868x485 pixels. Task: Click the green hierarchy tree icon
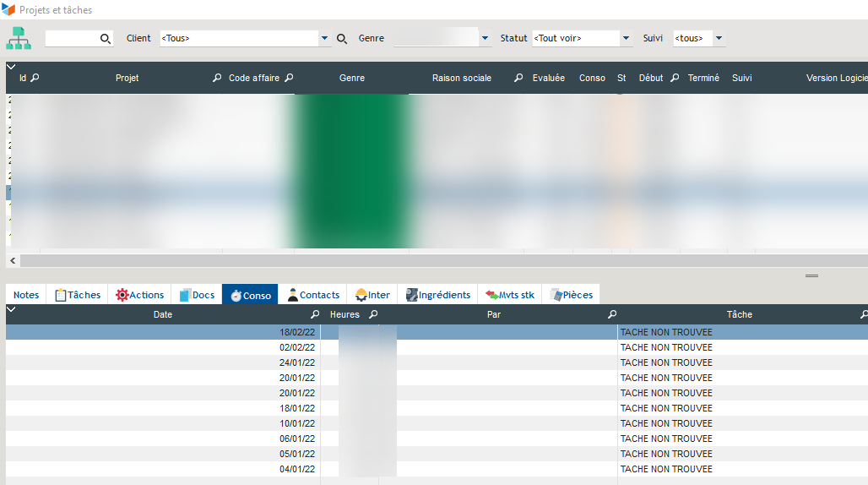pyautogui.click(x=19, y=38)
